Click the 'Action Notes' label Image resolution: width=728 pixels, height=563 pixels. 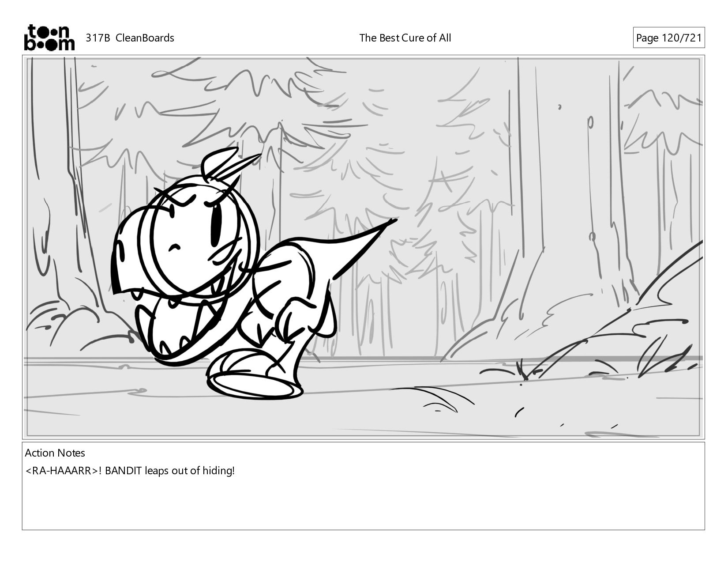[55, 453]
